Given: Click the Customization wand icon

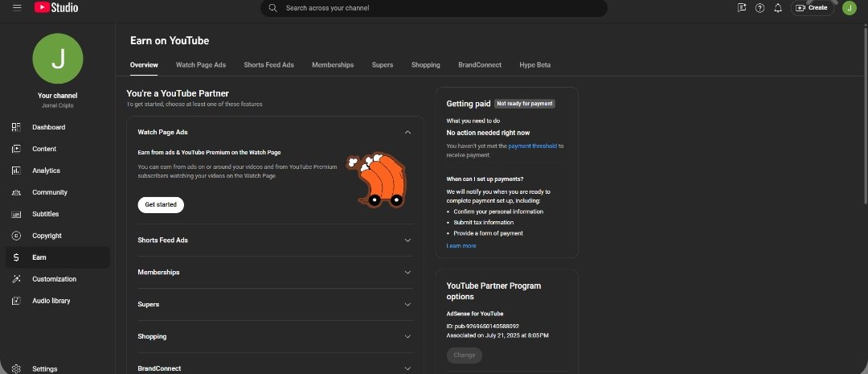Looking at the screenshot, I should (16, 279).
